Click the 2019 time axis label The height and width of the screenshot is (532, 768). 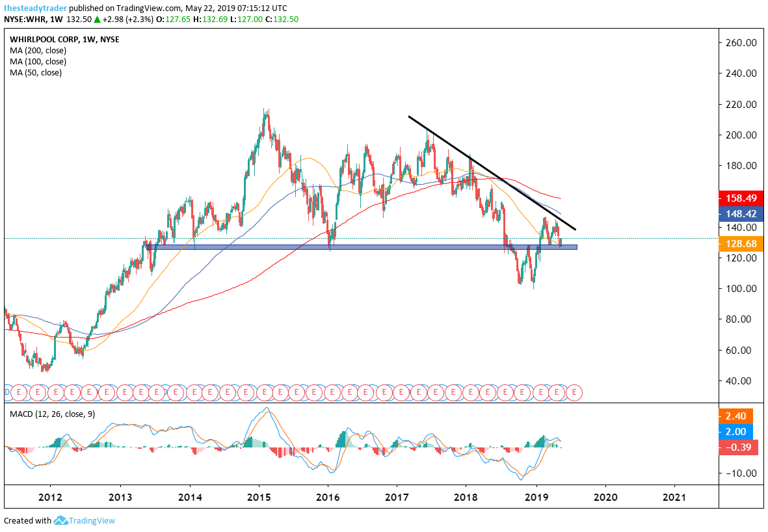536,498
